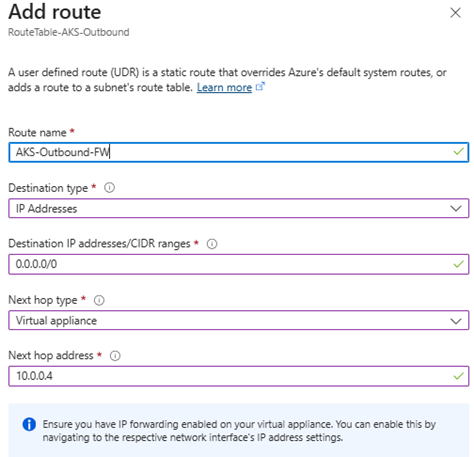The width and height of the screenshot is (474, 457).
Task: Open the Learn more link
Action: pos(224,88)
